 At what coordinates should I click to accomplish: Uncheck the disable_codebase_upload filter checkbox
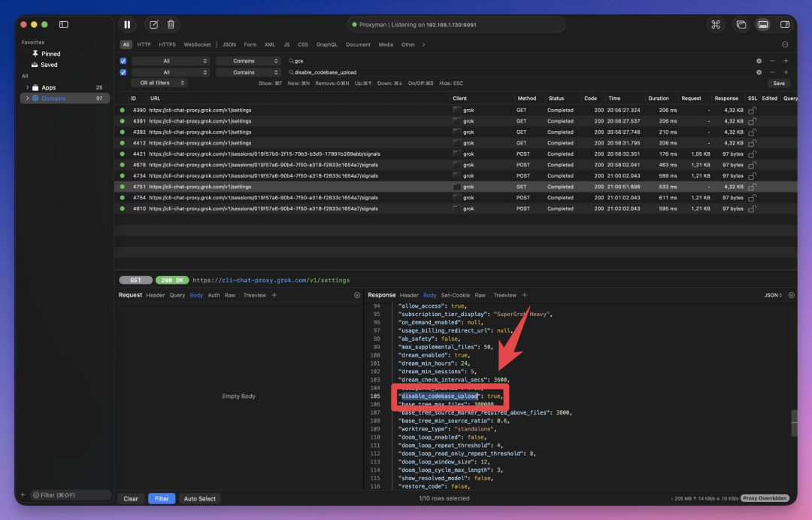123,72
